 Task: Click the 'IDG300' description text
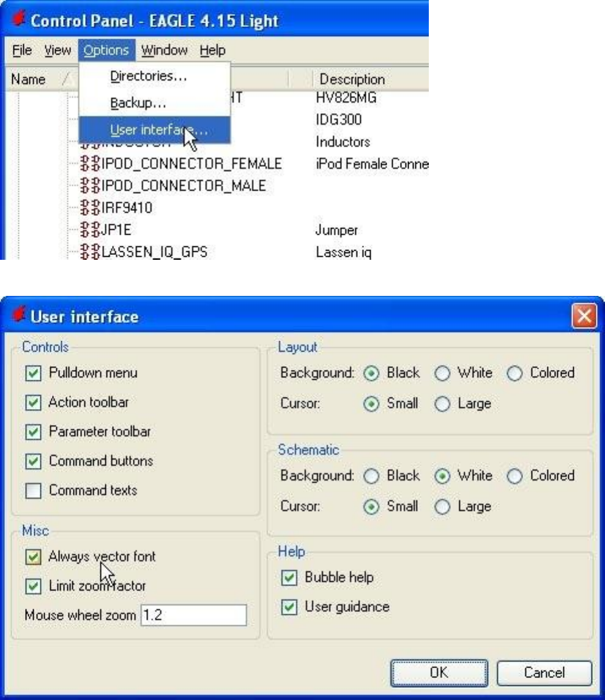pos(339,120)
